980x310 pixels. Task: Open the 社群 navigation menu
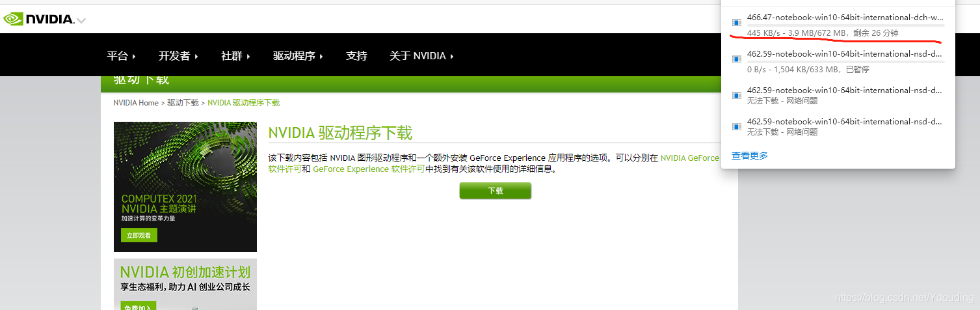tap(236, 56)
